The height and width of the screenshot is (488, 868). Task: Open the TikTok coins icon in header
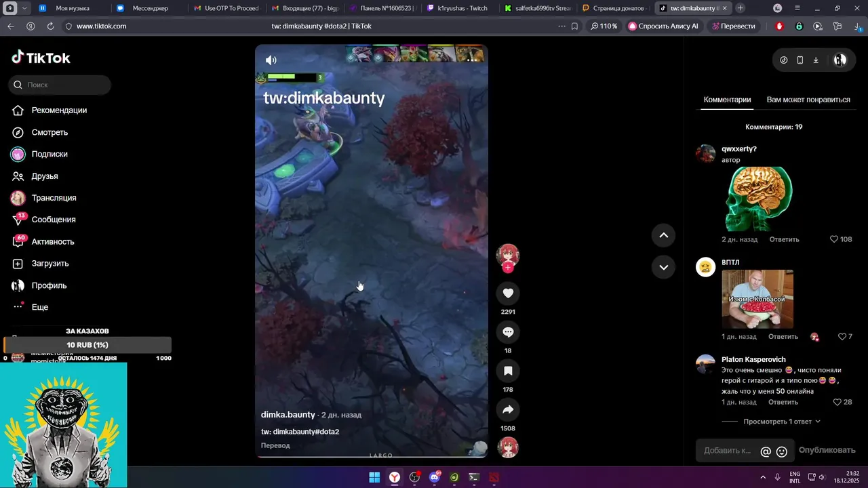click(784, 60)
